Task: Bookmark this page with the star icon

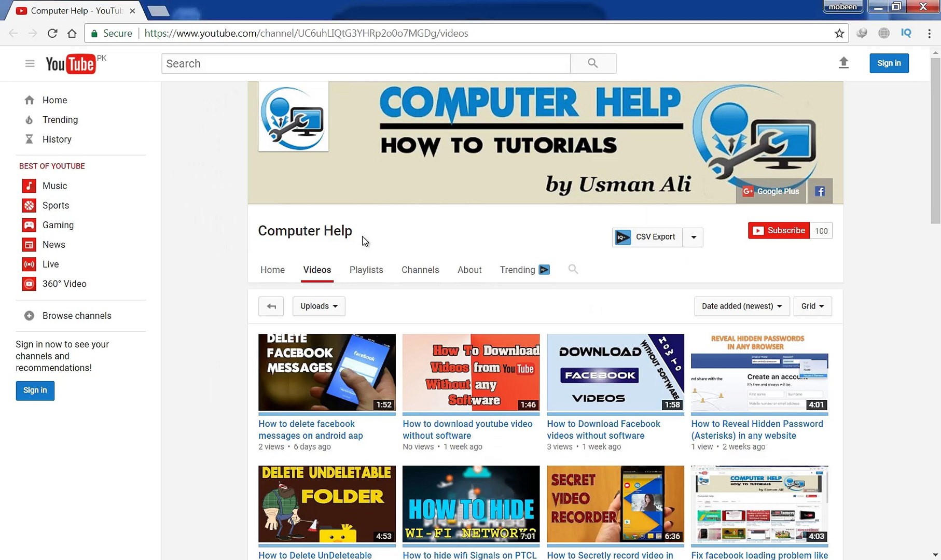Action: tap(839, 33)
